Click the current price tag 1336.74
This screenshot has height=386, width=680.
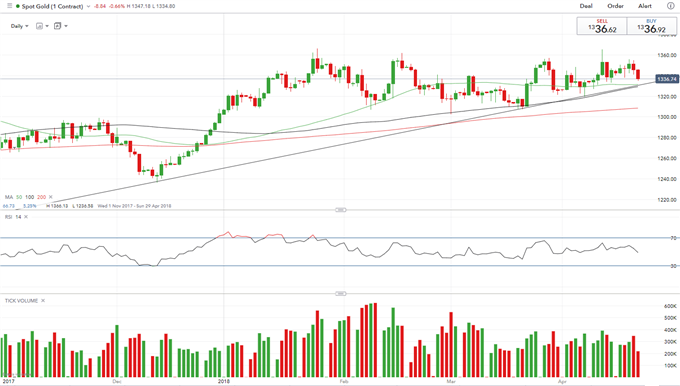pyautogui.click(x=667, y=79)
